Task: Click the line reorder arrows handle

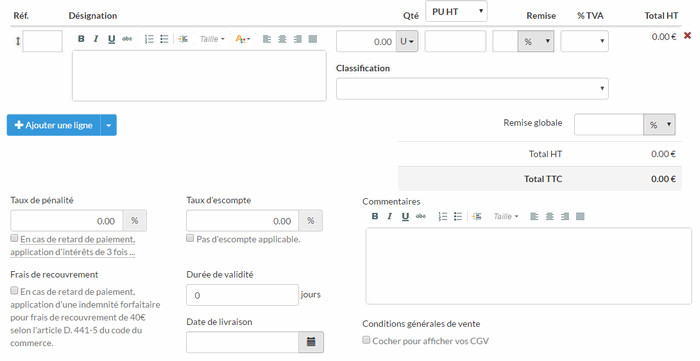Action: [x=18, y=41]
